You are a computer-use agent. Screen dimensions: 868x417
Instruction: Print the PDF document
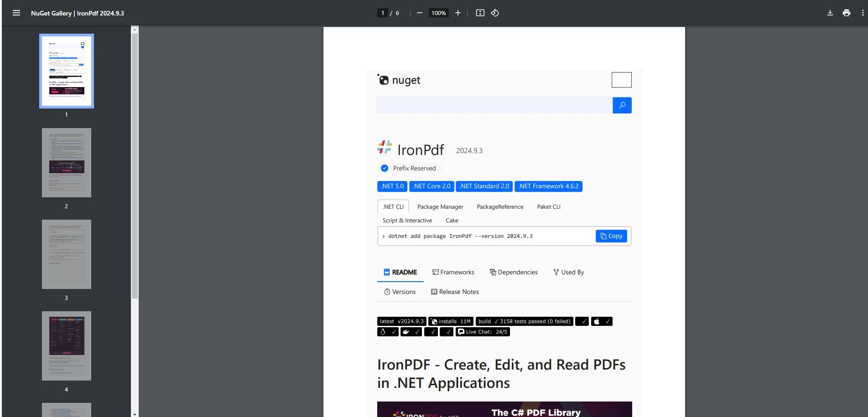[x=847, y=13]
